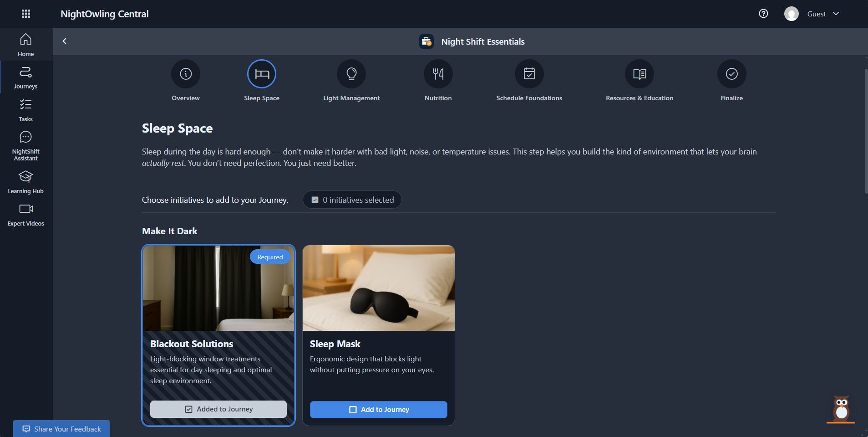Open Tasks in sidebar
The image size is (868, 437).
click(x=25, y=110)
